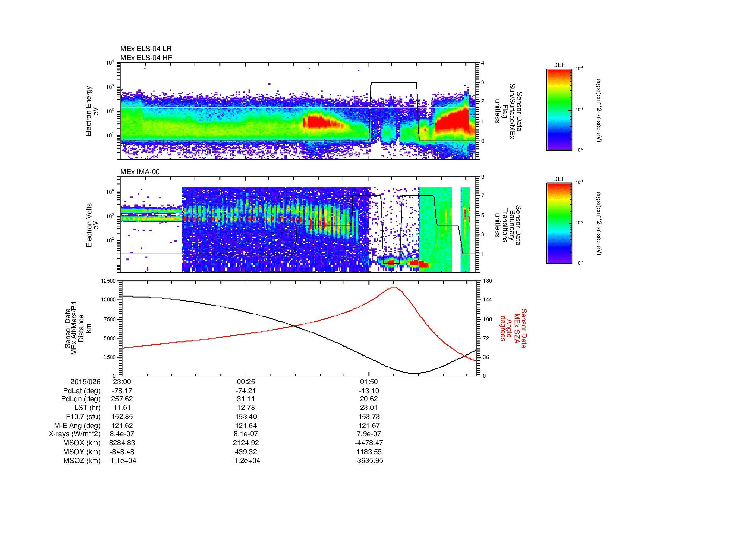Click the 'PdLon (deg)' row label

point(81,399)
